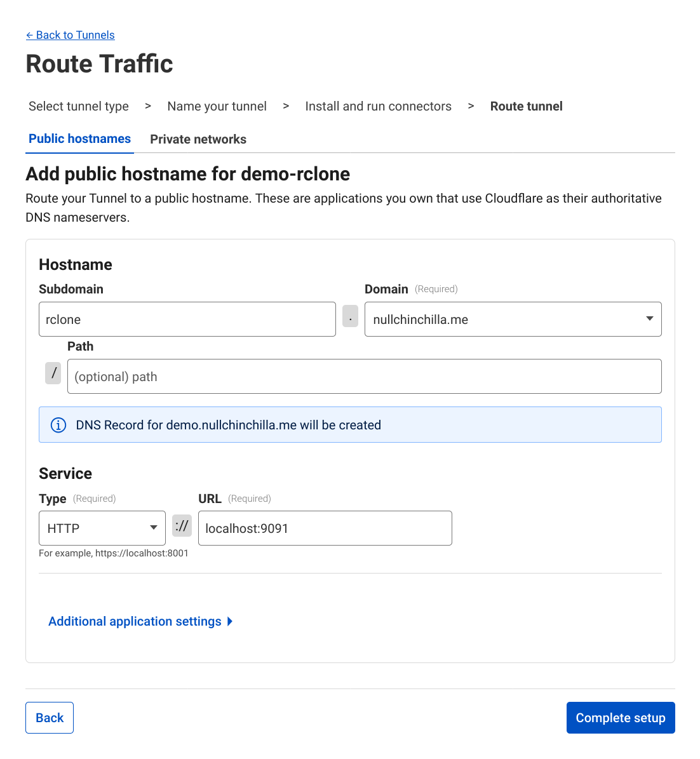The image size is (700, 759).
Task: Click the Install and run connectors step
Action: 378,107
